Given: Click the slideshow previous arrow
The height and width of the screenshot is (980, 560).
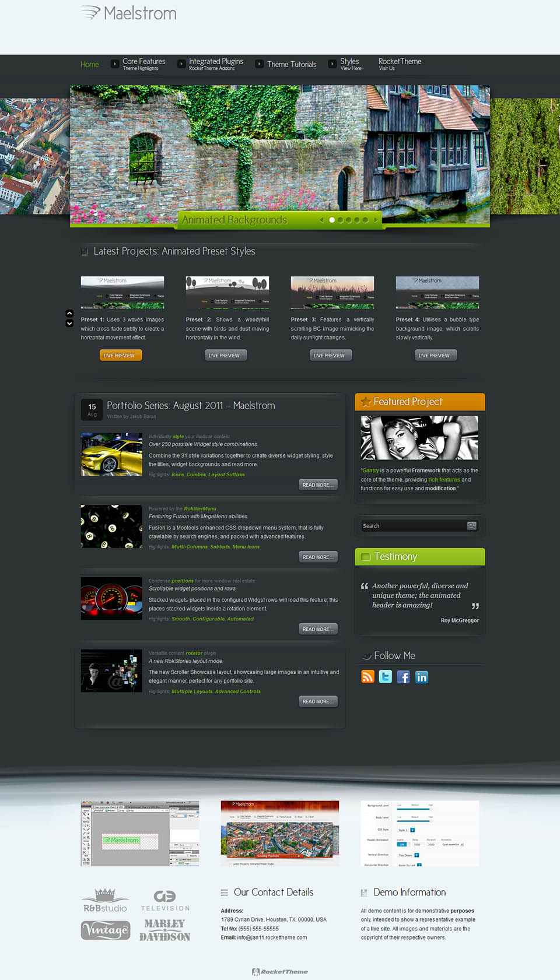Looking at the screenshot, I should [321, 220].
